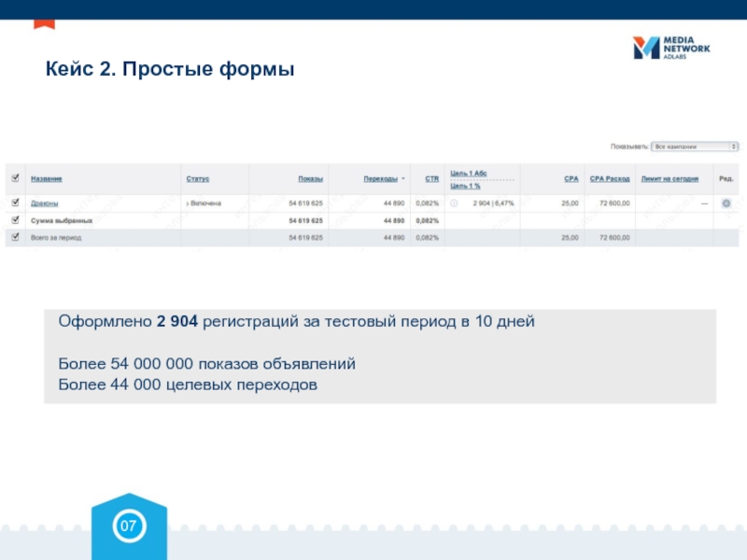The width and height of the screenshot is (747, 560).
Task: Sort by the Статус column header
Action: tap(198, 178)
